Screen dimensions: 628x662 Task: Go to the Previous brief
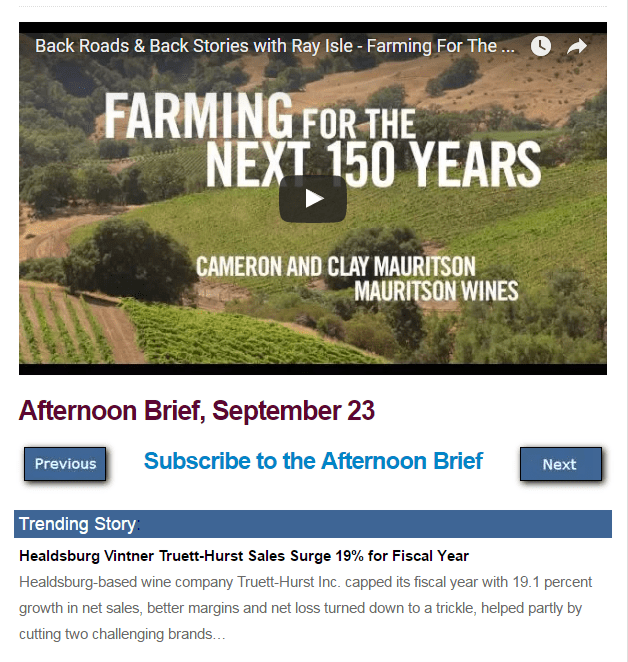click(65, 464)
